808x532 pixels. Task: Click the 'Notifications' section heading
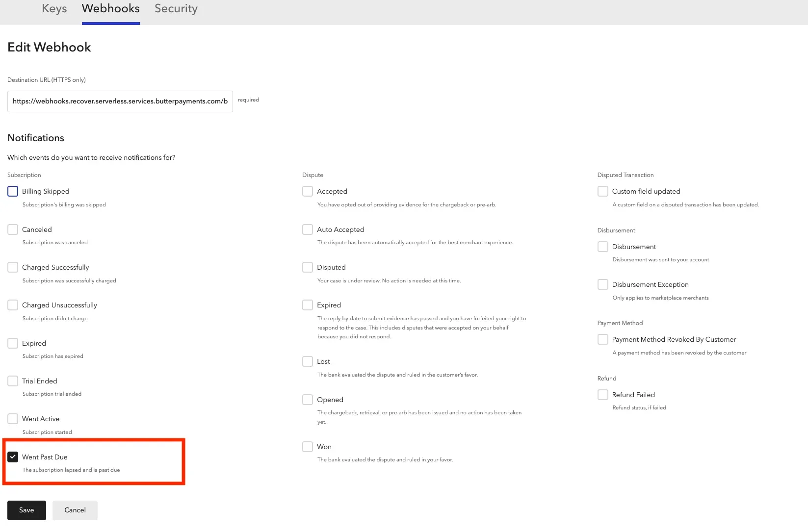coord(36,138)
